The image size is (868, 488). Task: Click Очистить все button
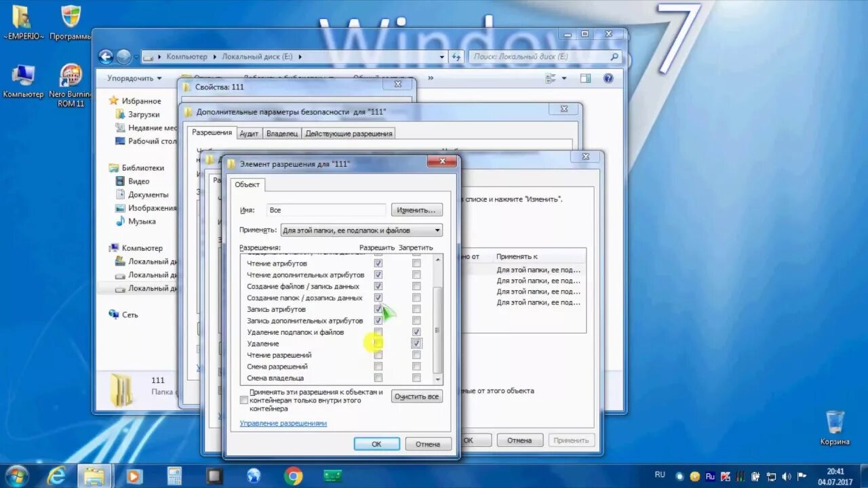(x=417, y=396)
